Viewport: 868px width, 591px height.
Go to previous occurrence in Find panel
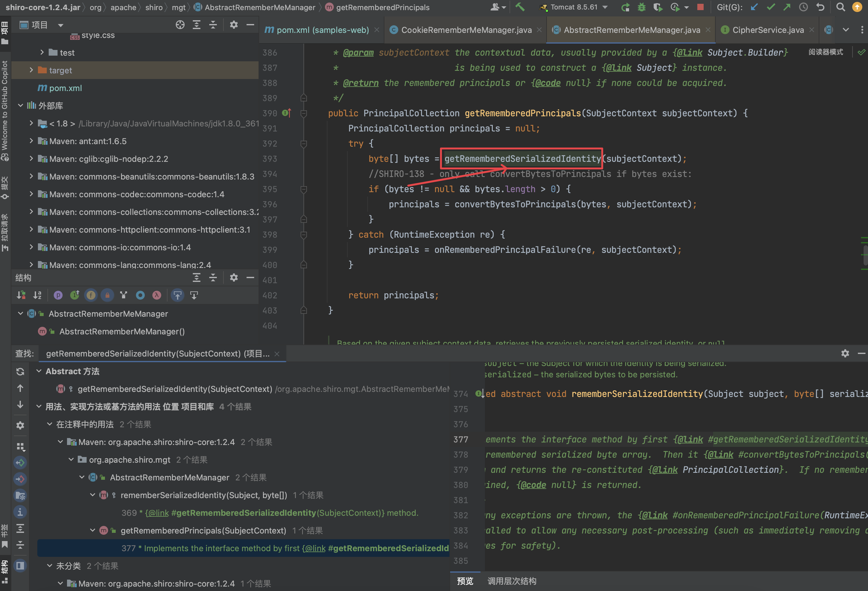[x=20, y=388]
